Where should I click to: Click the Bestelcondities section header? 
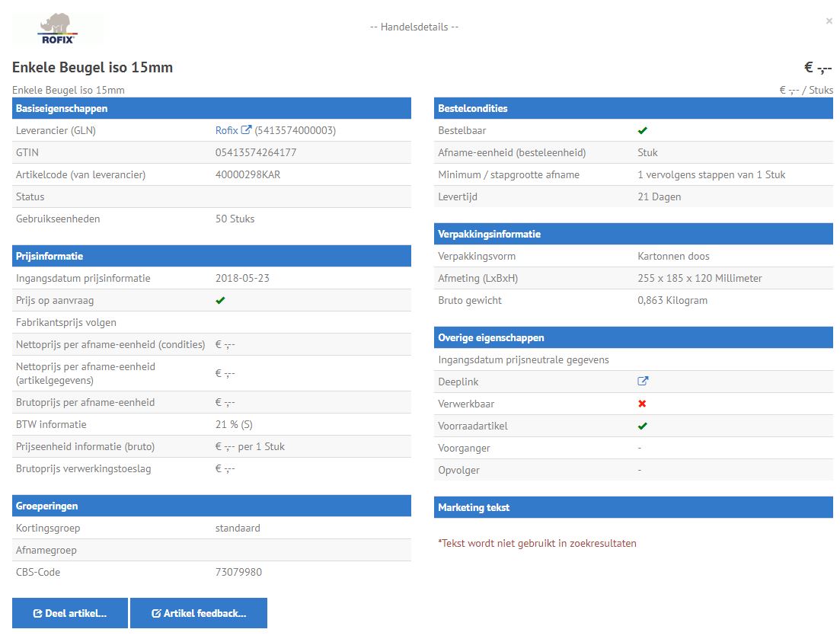(633, 108)
